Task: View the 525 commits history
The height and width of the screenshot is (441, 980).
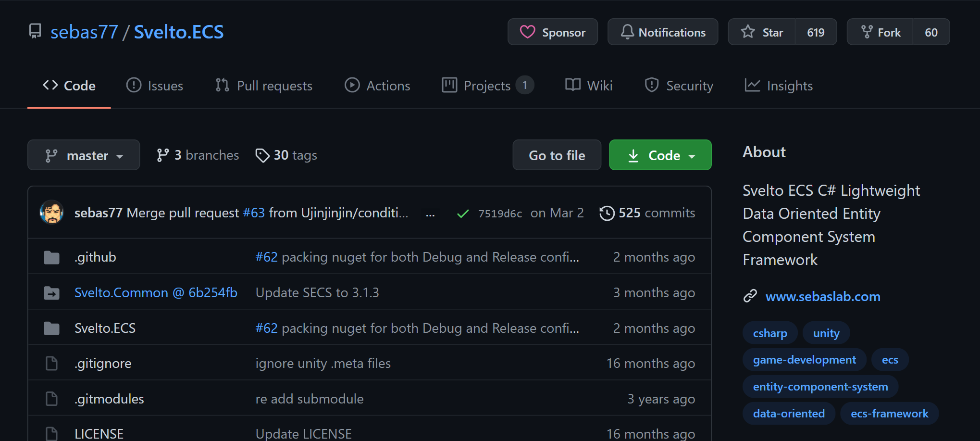Action: tap(647, 213)
